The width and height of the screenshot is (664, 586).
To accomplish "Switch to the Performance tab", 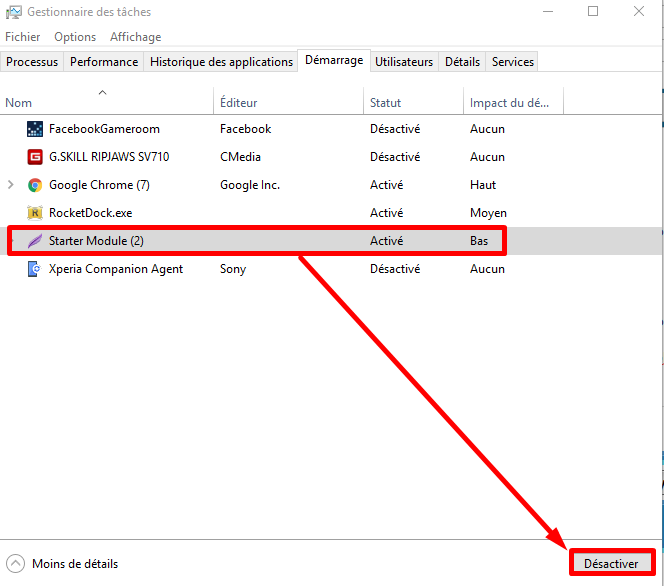I will click(x=104, y=62).
